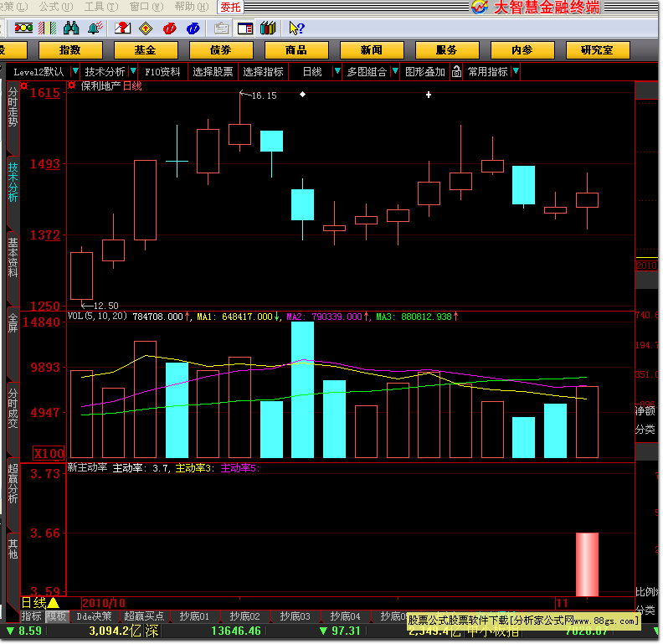
Task: Click the striped color bars toolbar icon
Action: click(x=48, y=28)
